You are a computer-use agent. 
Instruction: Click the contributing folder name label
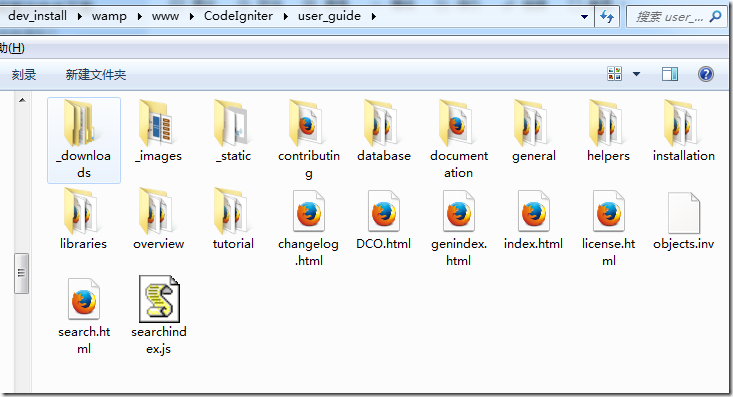(x=309, y=164)
